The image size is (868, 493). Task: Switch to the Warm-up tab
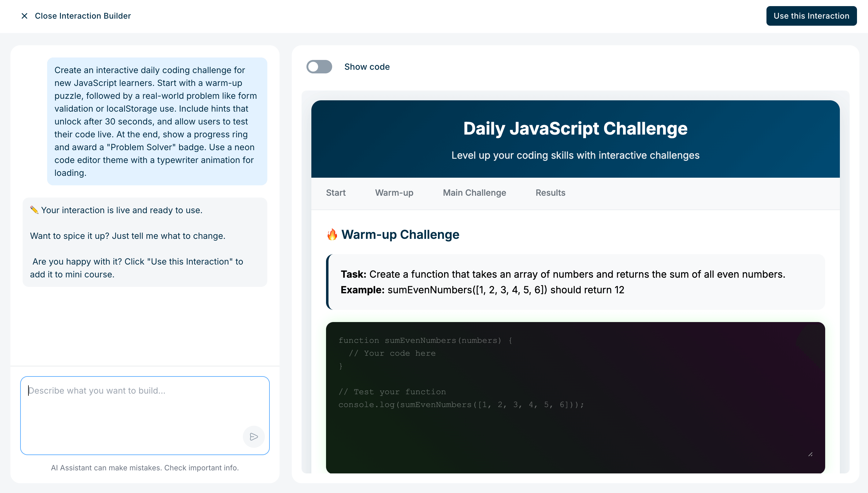pos(394,193)
